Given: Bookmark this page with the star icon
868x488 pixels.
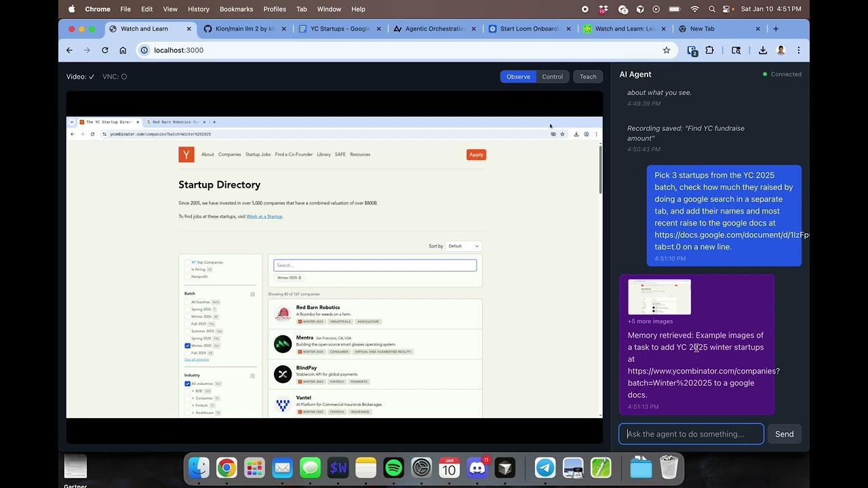Looking at the screenshot, I should [667, 50].
